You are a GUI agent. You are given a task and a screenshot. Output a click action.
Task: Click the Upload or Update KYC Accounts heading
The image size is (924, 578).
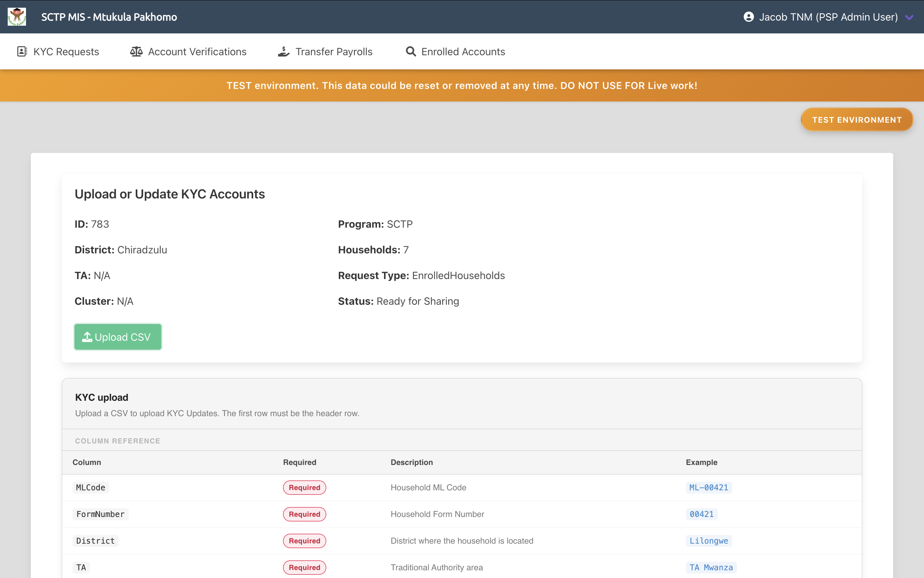tap(169, 194)
